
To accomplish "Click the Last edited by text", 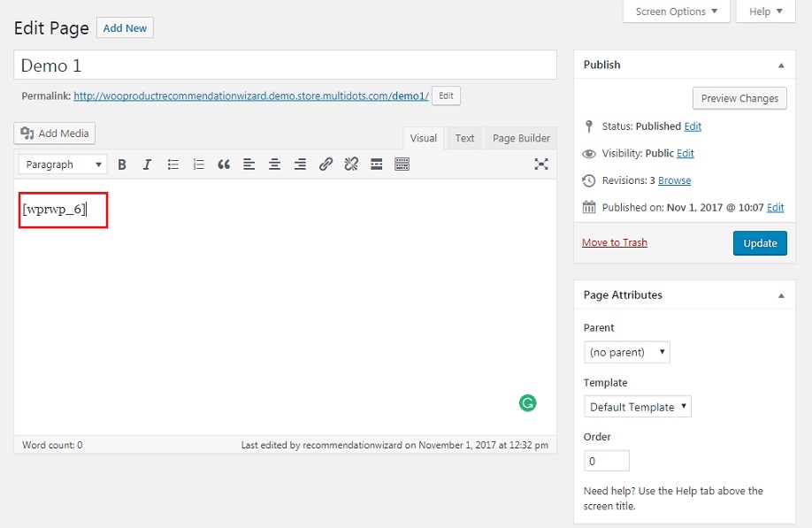I will point(395,445).
